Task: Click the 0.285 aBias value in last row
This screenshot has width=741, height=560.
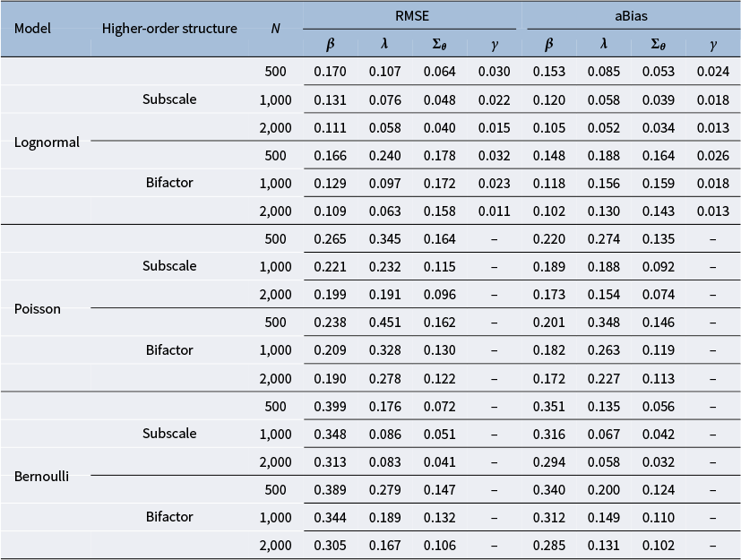Action: (x=548, y=544)
